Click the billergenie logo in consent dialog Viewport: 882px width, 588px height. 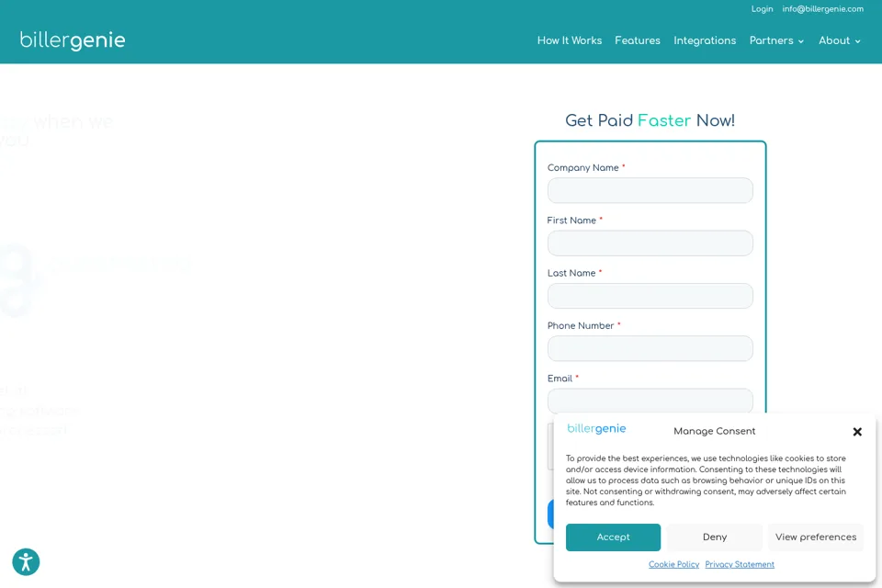[x=596, y=429]
